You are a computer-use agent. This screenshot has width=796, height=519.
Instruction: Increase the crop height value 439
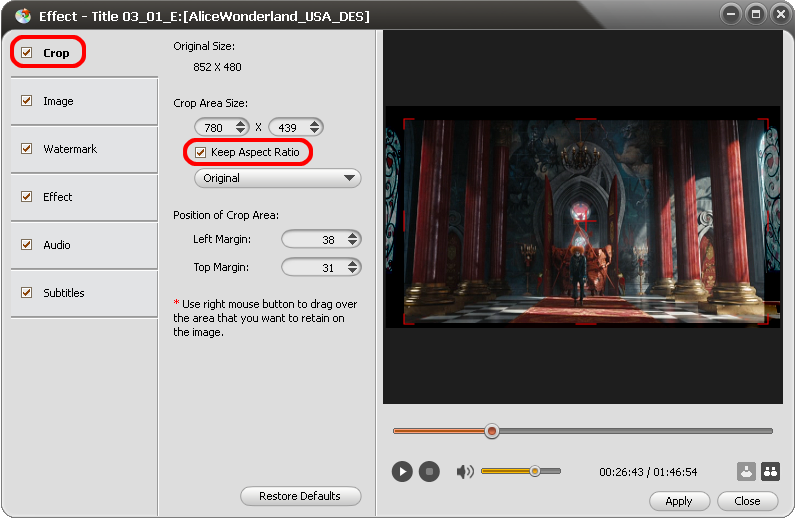pyautogui.click(x=315, y=123)
